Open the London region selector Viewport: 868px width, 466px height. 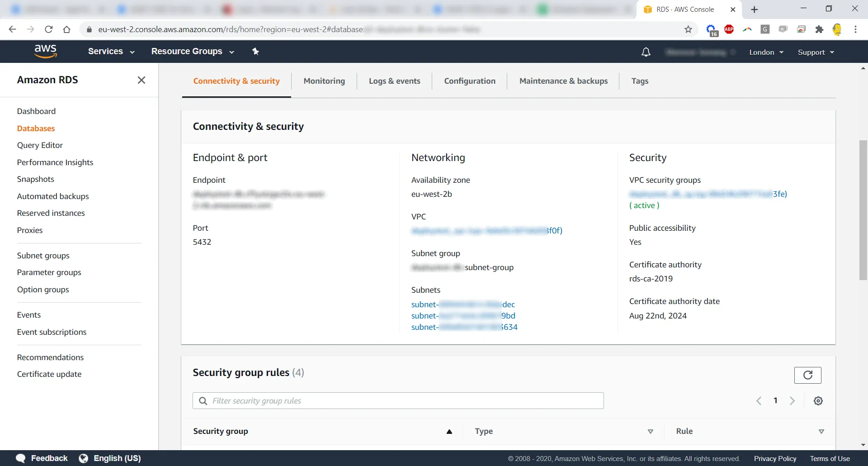(x=766, y=52)
